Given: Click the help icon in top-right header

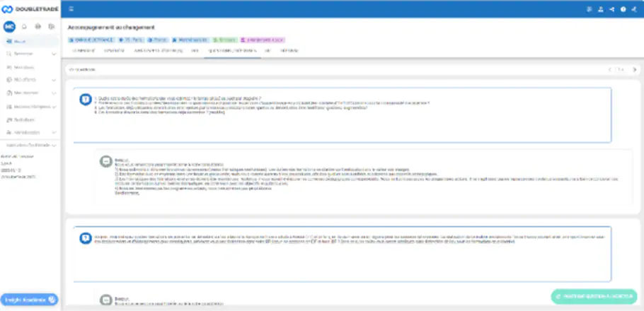Looking at the screenshot, I should tap(623, 9).
